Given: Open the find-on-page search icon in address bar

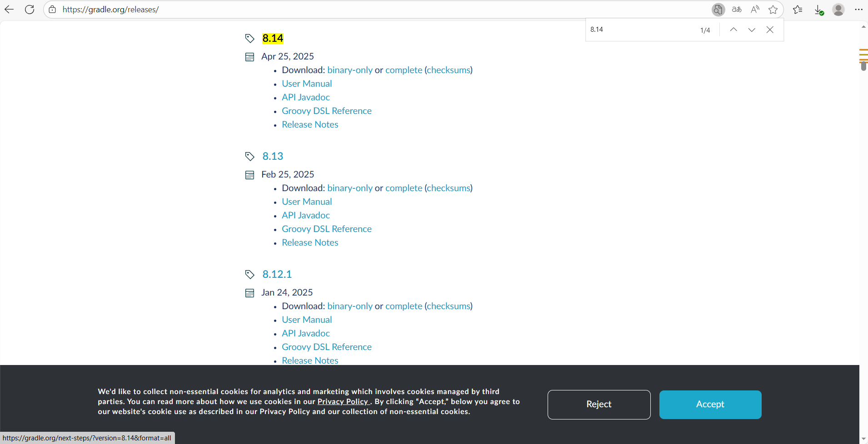Looking at the screenshot, I should pos(718,10).
